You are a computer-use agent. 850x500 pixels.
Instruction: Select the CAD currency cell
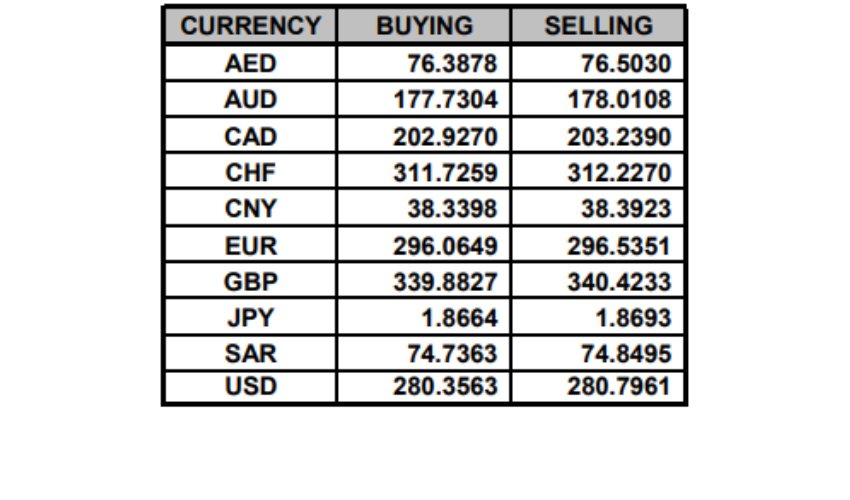[250, 137]
